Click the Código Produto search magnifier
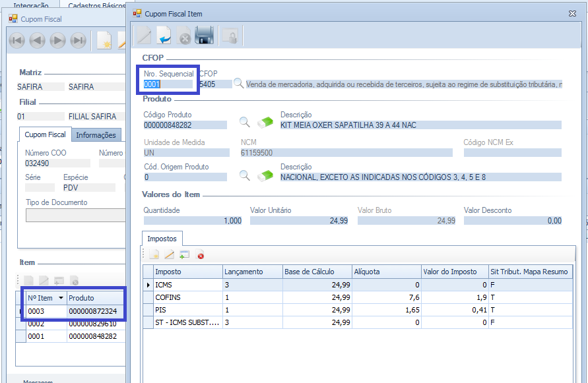The height and width of the screenshot is (383, 588). (x=245, y=122)
